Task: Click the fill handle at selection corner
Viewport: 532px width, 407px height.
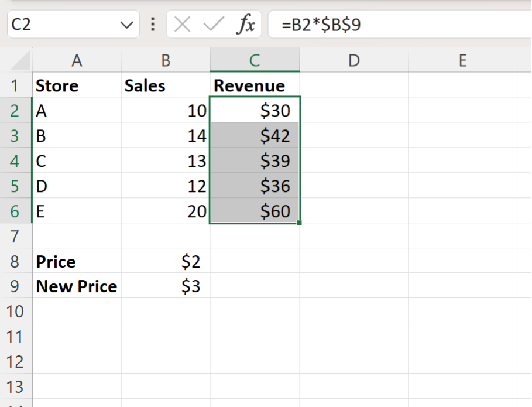Action: pos(299,223)
